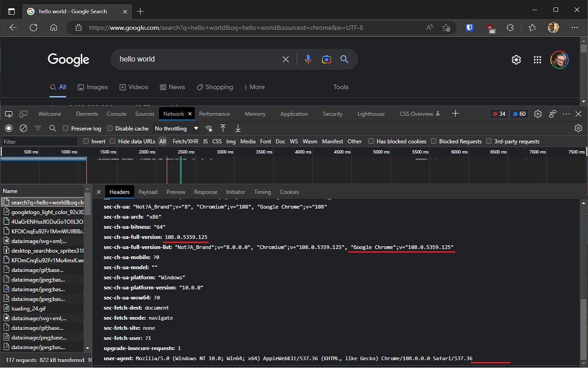588x368 pixels.
Task: Check Hide data URLs
Action: [113, 141]
